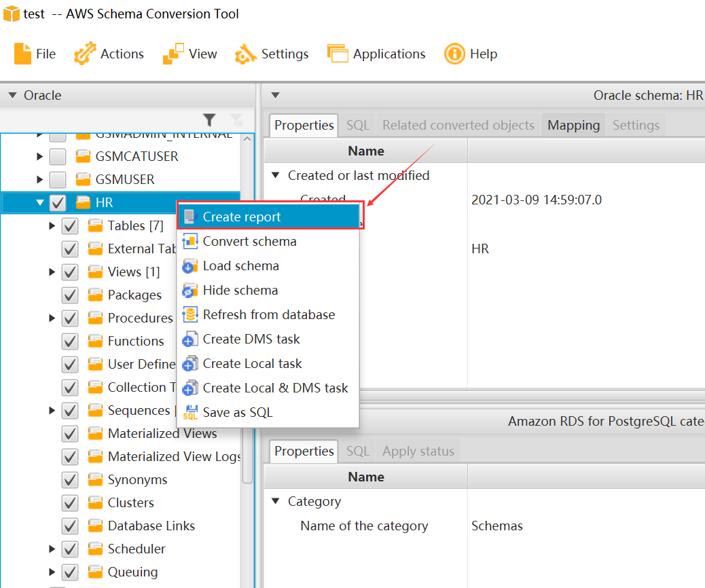This screenshot has height=588, width=705.
Task: Choose Convert schema from context menu
Action: point(270,242)
